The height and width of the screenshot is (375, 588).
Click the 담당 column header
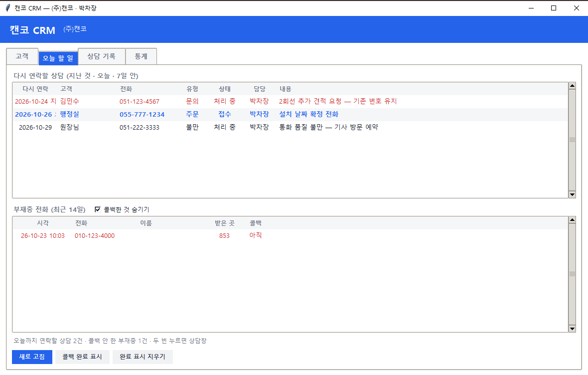point(260,89)
